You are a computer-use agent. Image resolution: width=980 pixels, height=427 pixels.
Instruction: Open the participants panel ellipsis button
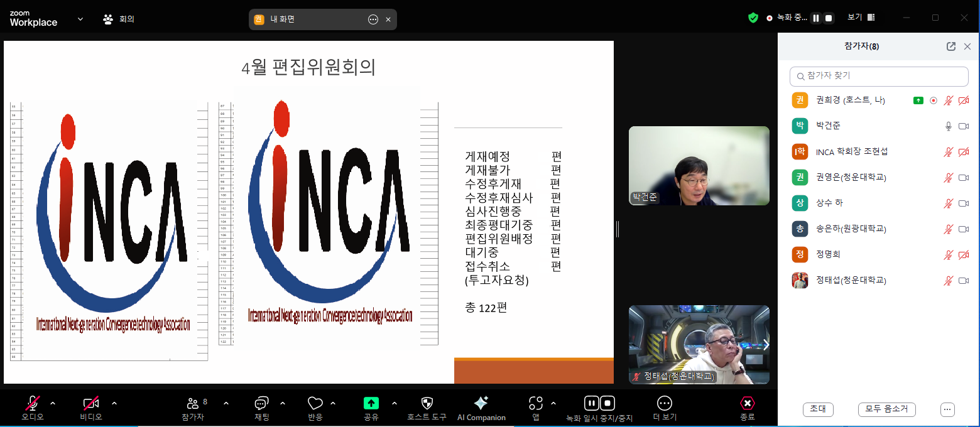(948, 409)
